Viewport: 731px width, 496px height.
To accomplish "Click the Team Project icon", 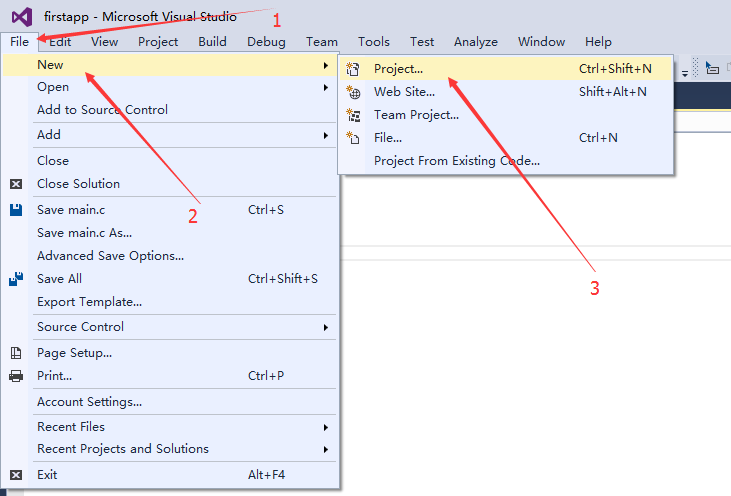I will click(352, 115).
